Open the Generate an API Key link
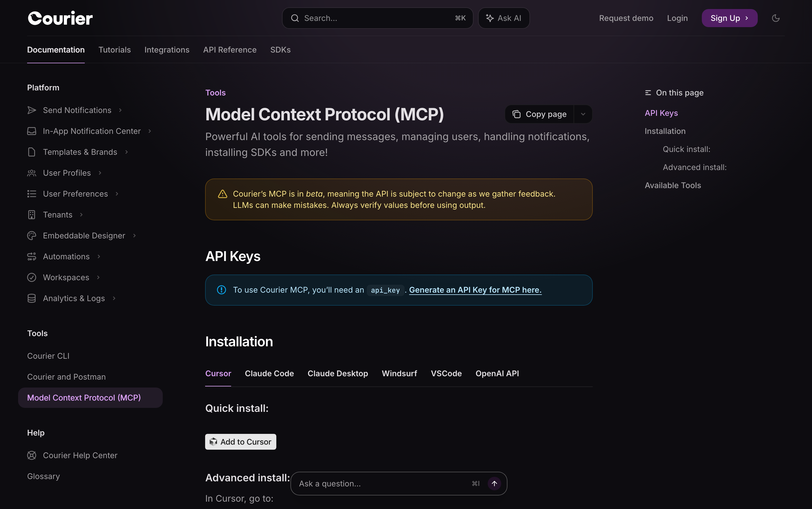Image resolution: width=812 pixels, height=509 pixels. coord(475,290)
